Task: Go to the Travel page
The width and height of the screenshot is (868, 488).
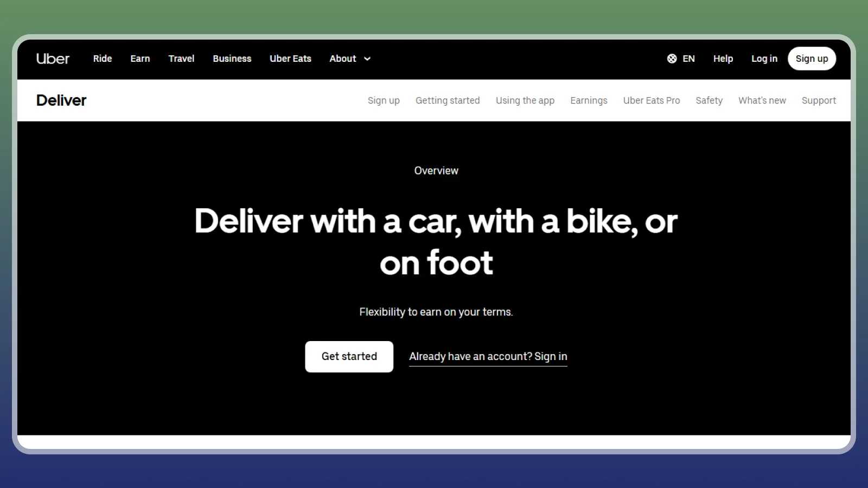Action: (181, 59)
